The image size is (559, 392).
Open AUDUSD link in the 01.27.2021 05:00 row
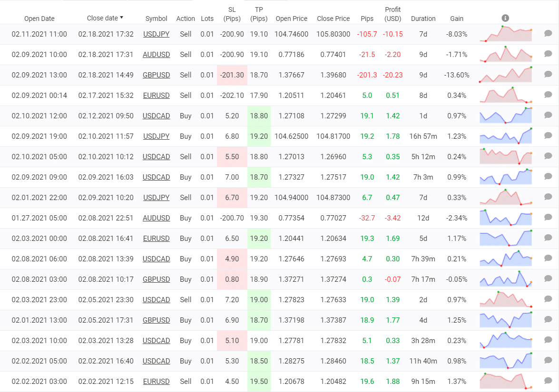pyautogui.click(x=156, y=218)
